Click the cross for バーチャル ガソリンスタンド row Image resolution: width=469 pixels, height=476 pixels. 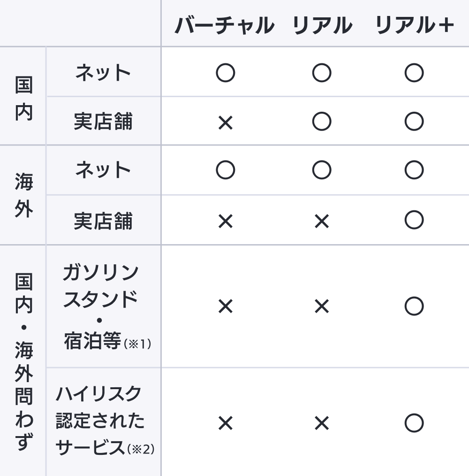click(225, 307)
